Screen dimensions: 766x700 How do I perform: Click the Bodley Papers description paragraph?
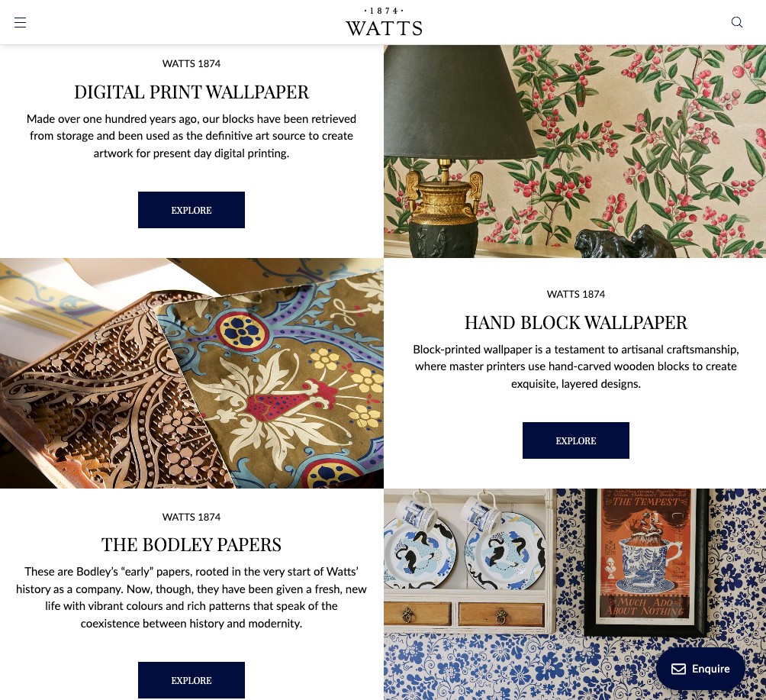tap(191, 598)
